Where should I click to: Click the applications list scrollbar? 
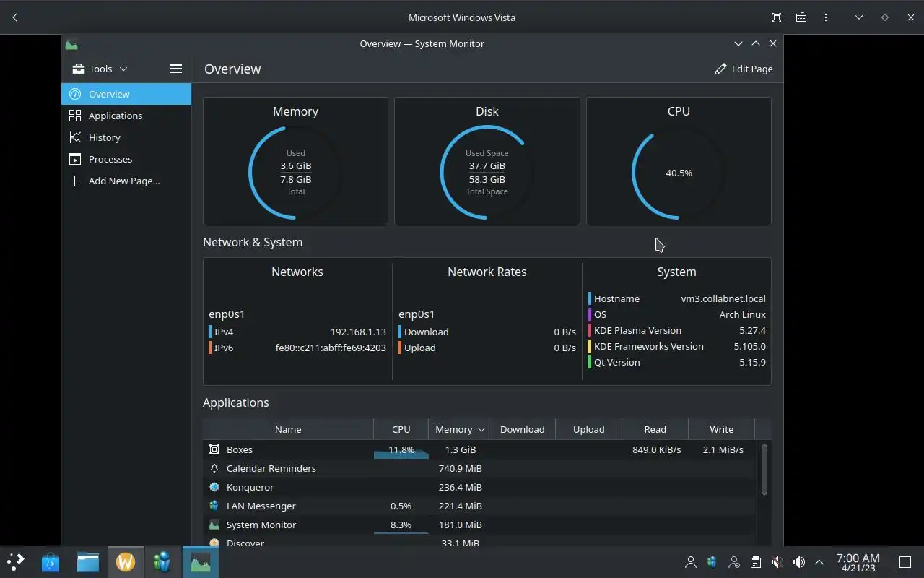[764, 470]
